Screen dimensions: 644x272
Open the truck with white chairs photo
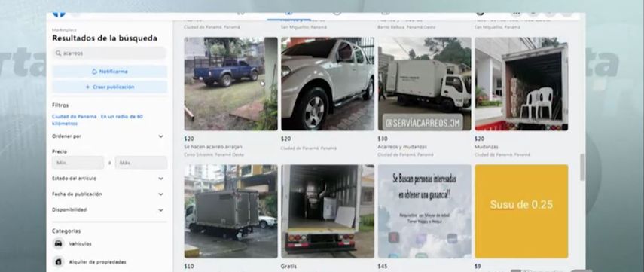522,84
